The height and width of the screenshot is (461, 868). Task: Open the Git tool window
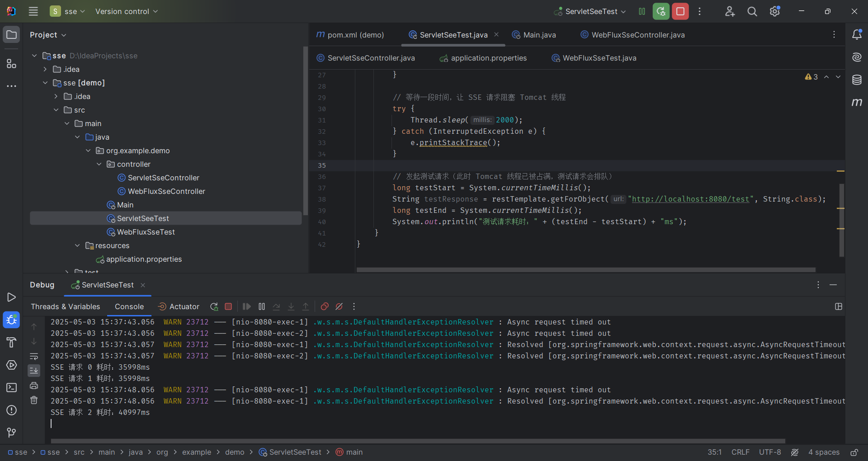tap(12, 433)
